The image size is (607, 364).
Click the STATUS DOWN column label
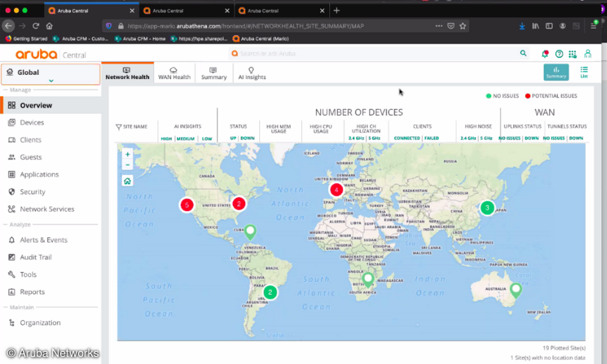pos(247,138)
